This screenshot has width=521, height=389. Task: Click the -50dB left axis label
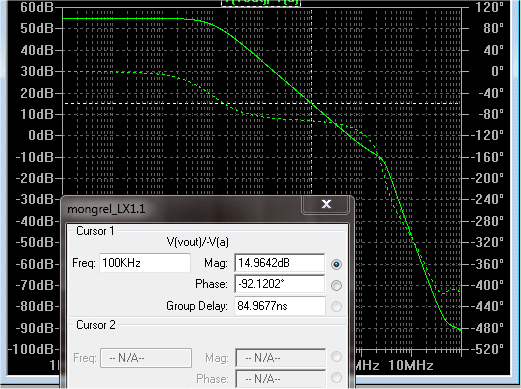(35, 242)
